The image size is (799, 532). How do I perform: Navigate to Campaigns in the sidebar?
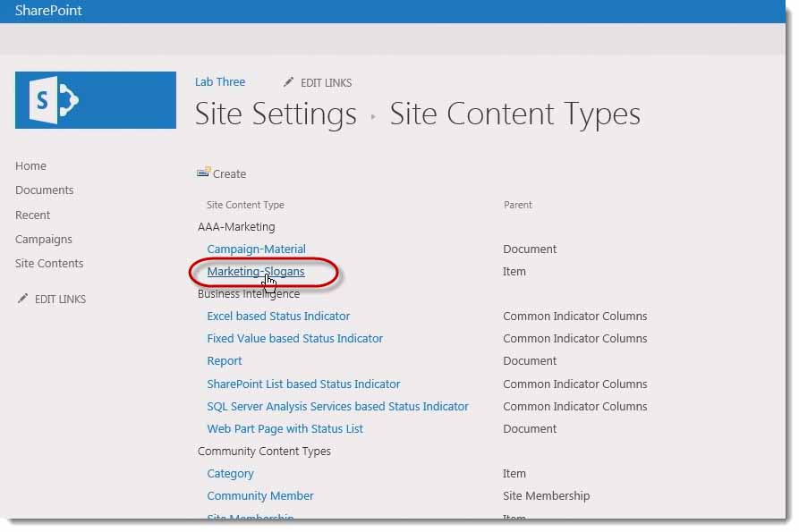point(43,239)
